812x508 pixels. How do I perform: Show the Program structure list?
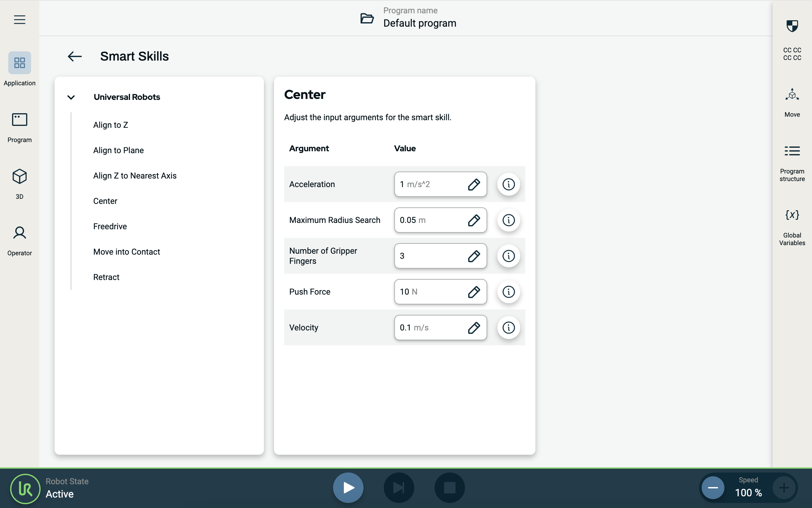click(792, 151)
